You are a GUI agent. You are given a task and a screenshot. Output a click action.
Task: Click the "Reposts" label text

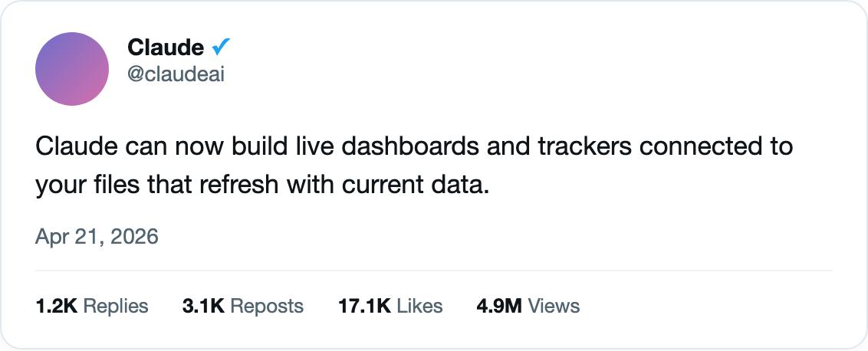(x=267, y=307)
